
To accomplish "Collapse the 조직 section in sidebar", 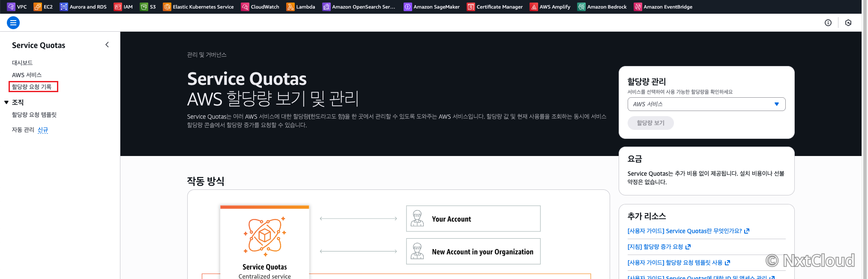I will point(6,102).
